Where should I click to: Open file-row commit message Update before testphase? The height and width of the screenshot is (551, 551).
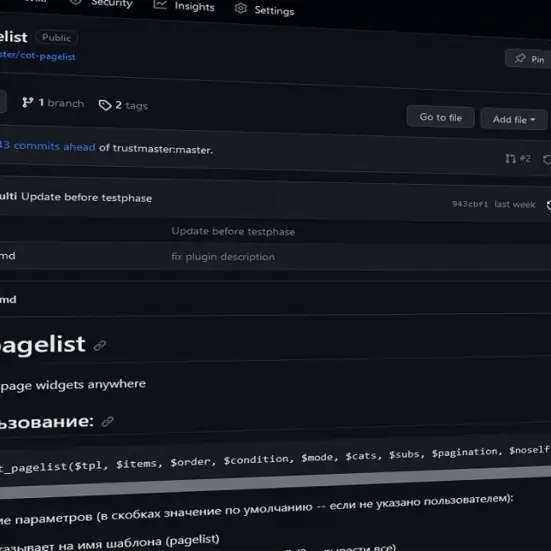pyautogui.click(x=233, y=231)
